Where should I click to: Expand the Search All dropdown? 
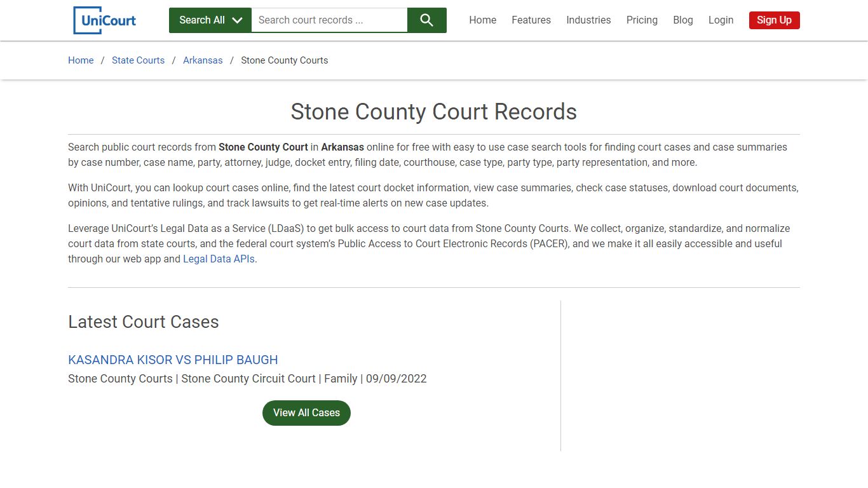click(x=210, y=20)
